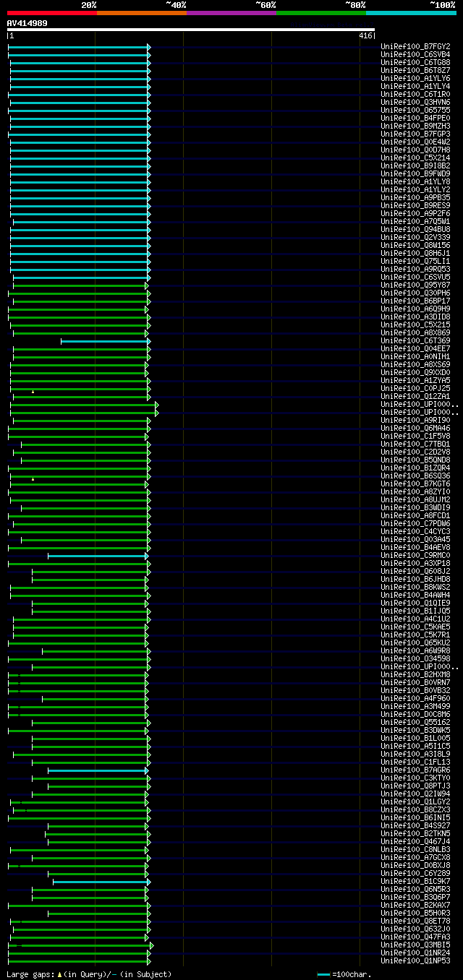Click the white query sequence bar
463x980 pixels.
click(x=191, y=30)
